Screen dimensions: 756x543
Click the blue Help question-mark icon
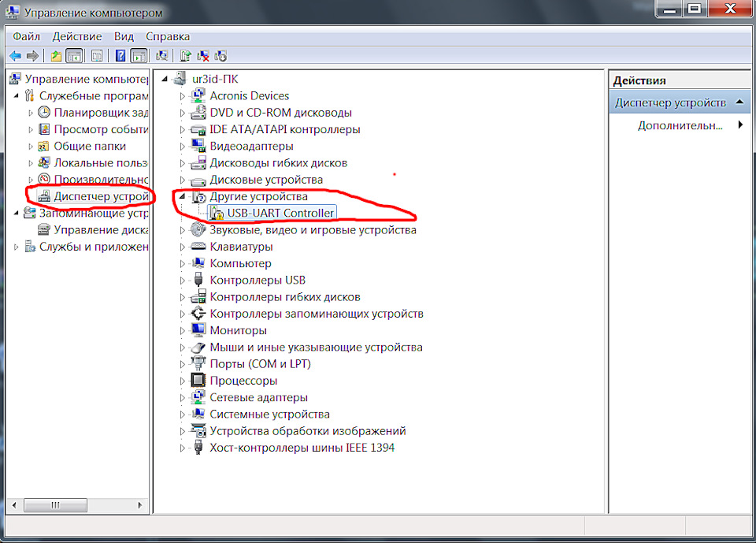point(120,56)
